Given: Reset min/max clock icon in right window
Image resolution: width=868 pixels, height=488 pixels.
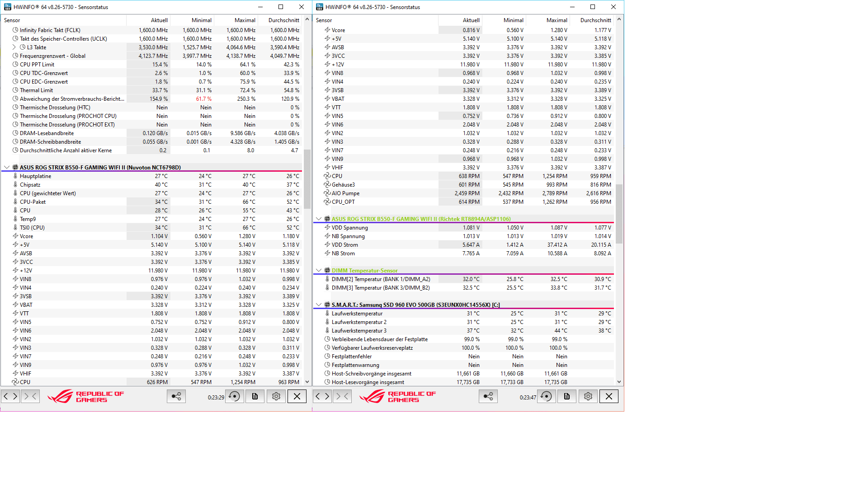Looking at the screenshot, I should (x=547, y=396).
